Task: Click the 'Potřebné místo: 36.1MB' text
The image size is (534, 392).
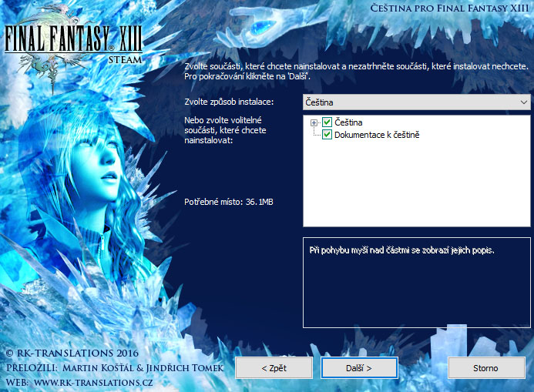Action: pos(229,202)
